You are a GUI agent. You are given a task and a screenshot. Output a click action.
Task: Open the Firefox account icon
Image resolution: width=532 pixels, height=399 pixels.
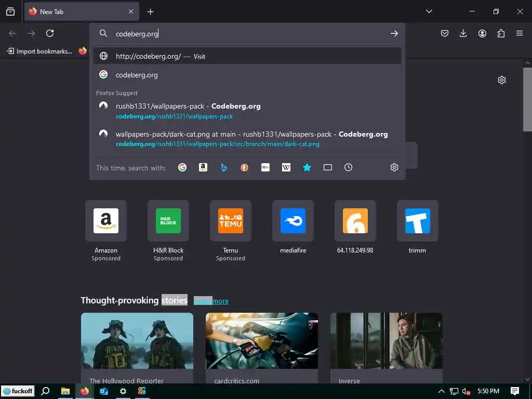pos(482,33)
